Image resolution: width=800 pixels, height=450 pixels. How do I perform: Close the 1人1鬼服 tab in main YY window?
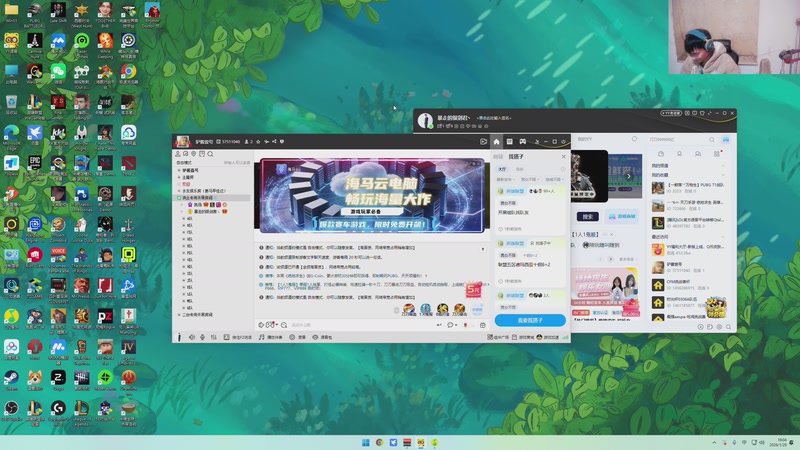coord(612,234)
